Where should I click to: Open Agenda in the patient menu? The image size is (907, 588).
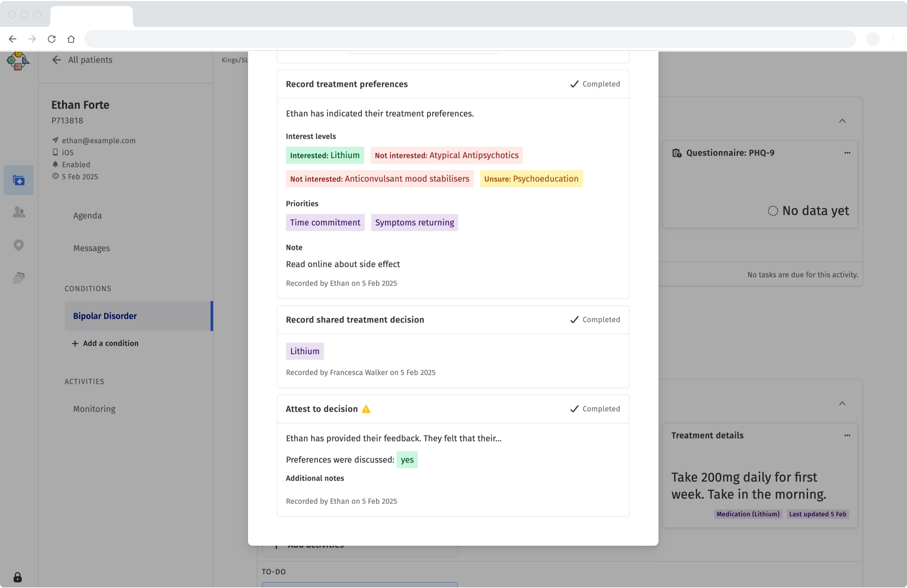(x=87, y=216)
